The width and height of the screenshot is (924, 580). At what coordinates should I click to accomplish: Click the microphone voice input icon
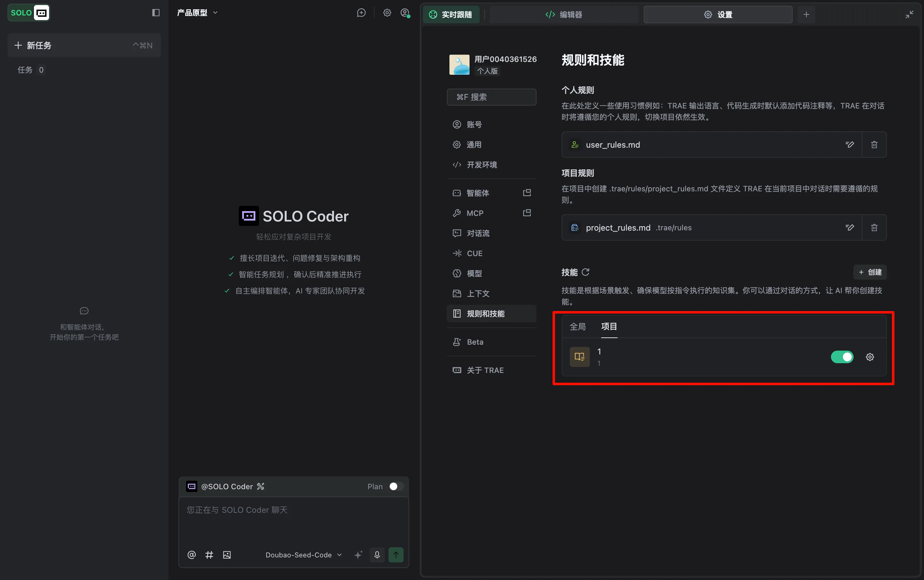click(x=377, y=555)
